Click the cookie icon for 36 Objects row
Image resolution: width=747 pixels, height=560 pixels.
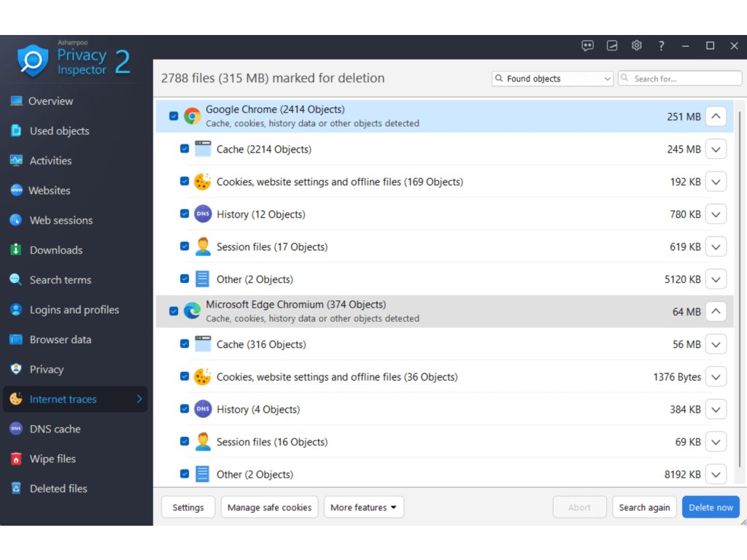203,377
